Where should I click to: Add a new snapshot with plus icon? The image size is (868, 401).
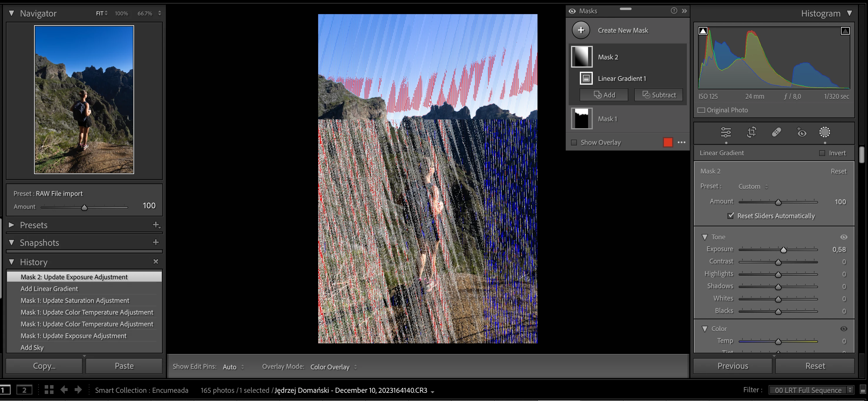pyautogui.click(x=156, y=242)
